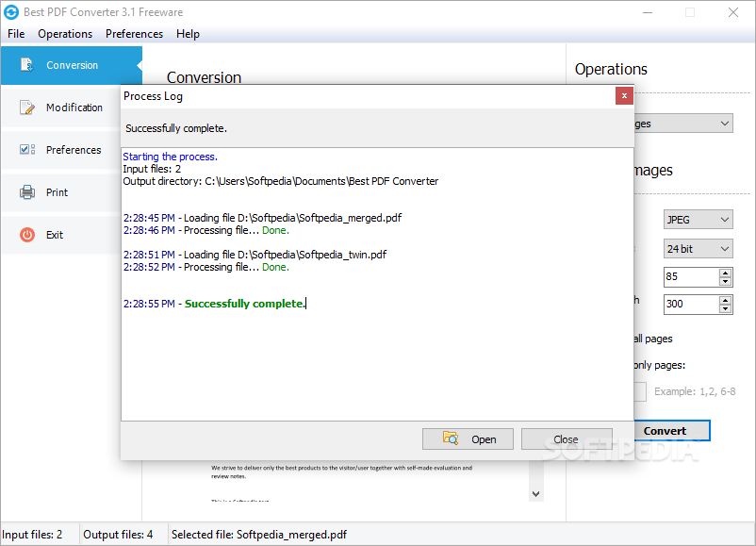Decrease the resolution value 300 with down arrow
The width and height of the screenshot is (756, 546).
[725, 308]
